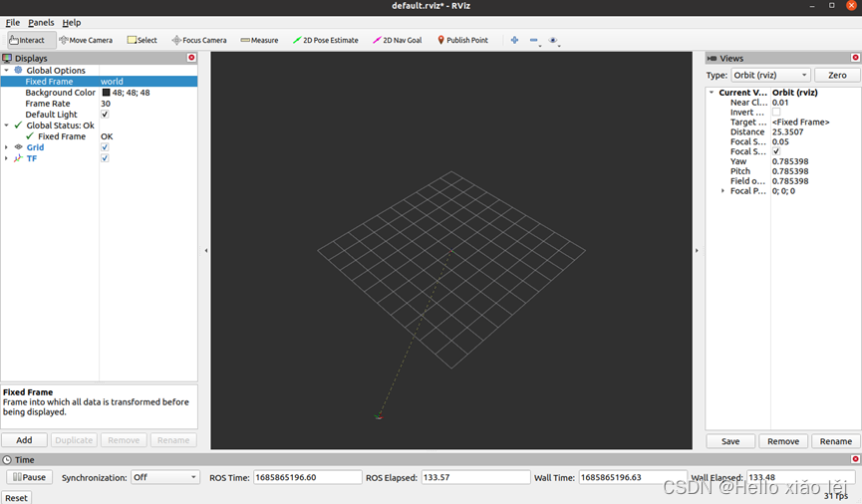Expand the Focal Point property
This screenshot has width=862, height=504.
722,190
